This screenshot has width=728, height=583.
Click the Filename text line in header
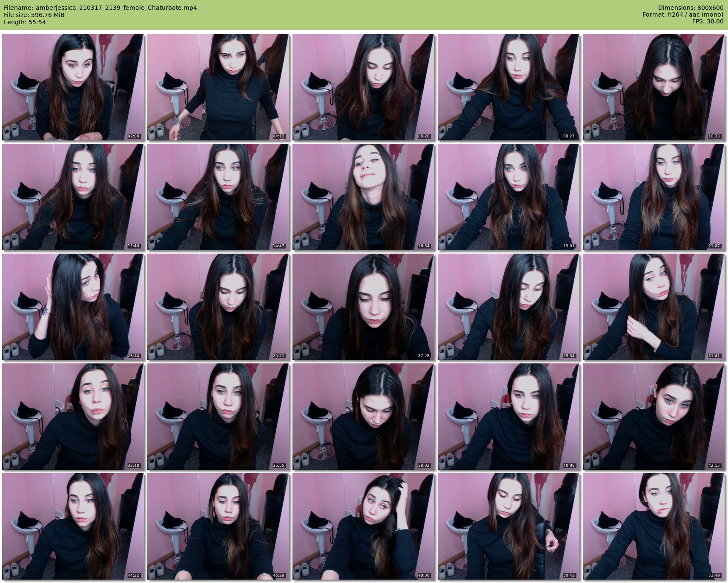100,8
